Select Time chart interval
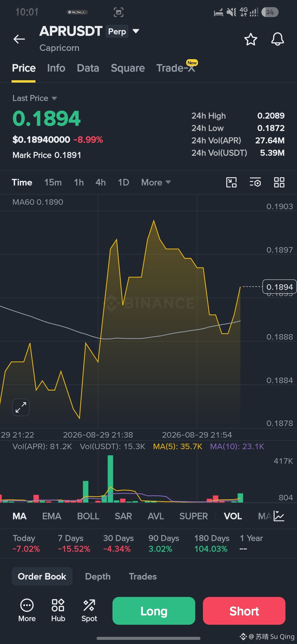The width and height of the screenshot is (297, 644). click(x=22, y=182)
